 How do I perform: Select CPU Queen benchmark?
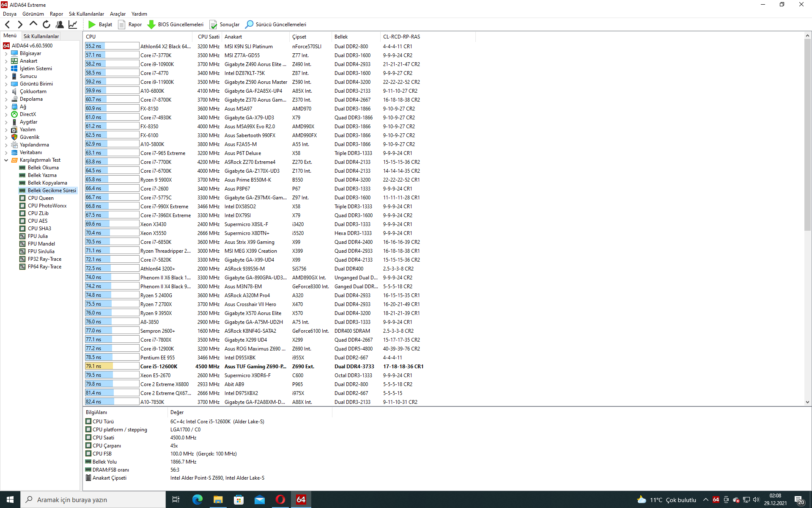pyautogui.click(x=41, y=198)
